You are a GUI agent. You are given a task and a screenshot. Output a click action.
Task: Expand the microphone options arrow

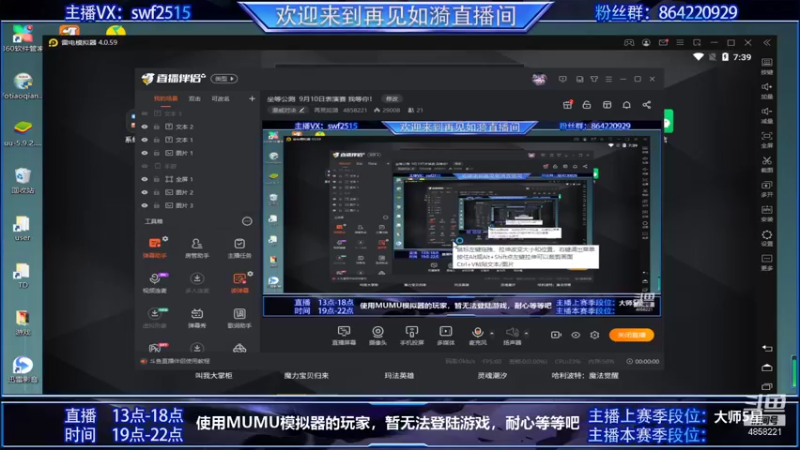[x=492, y=334]
